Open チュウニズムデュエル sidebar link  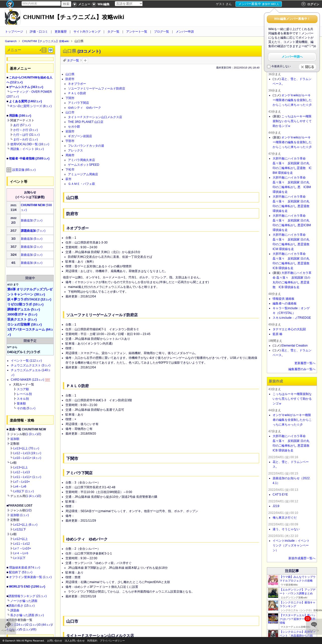click(x=30, y=372)
